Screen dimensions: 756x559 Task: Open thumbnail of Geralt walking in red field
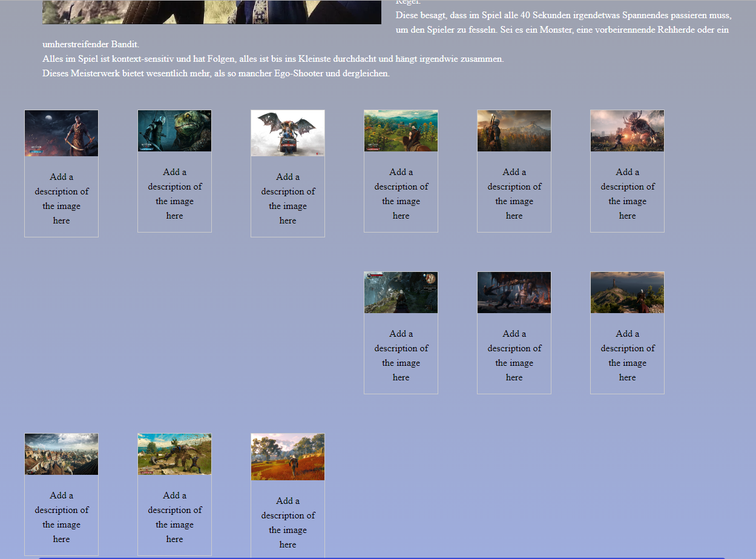288,457
